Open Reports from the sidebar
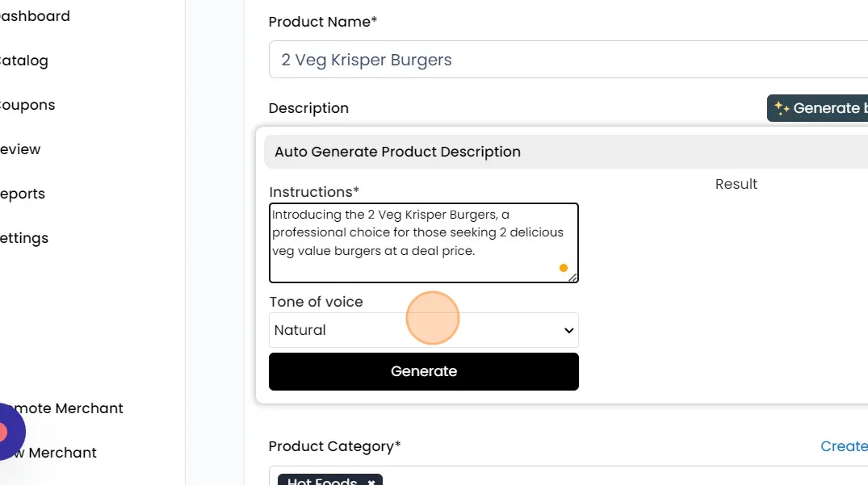The height and width of the screenshot is (485, 868). 23,194
